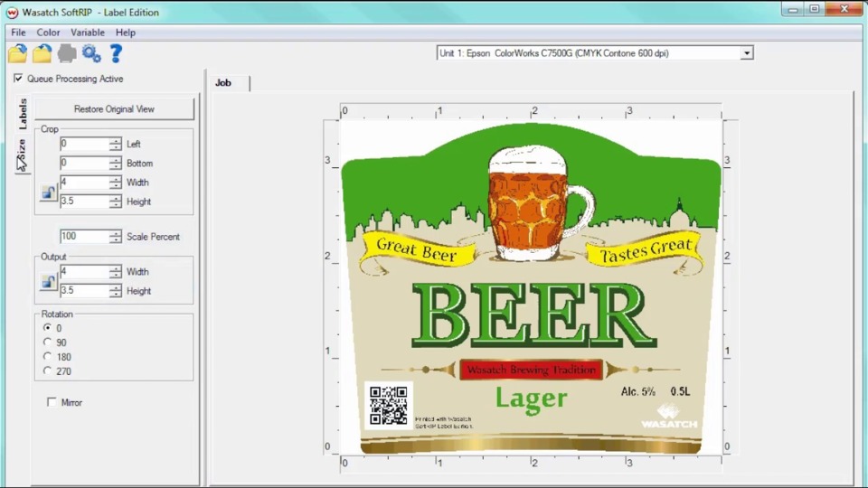Screen dimensions: 868x488
Task: Click the blue question mark help icon
Action: click(x=116, y=54)
